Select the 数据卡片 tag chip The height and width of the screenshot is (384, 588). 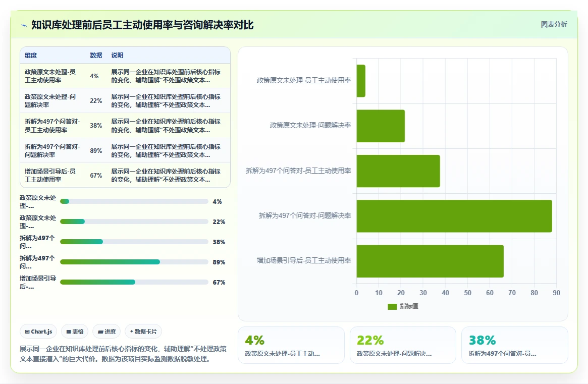click(143, 332)
